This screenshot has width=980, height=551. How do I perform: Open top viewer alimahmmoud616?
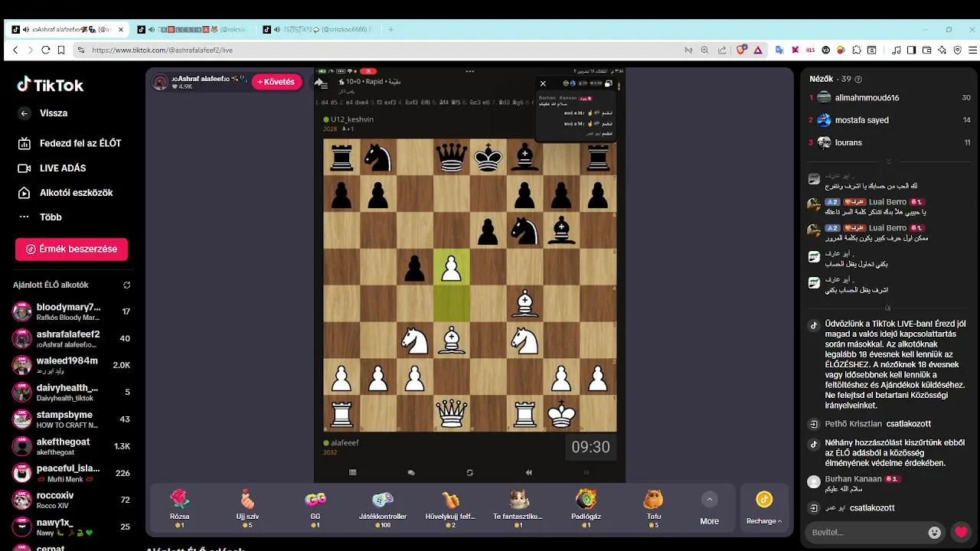pos(890,98)
